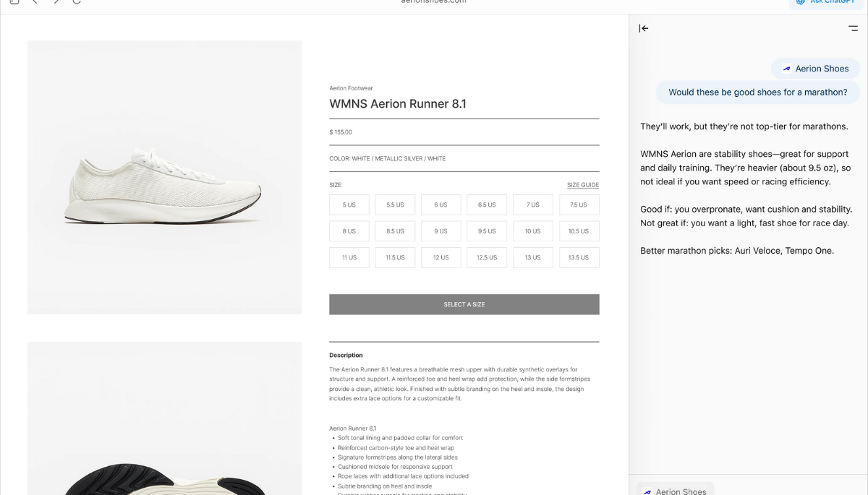
Task: Select size 12 US
Action: 441,257
